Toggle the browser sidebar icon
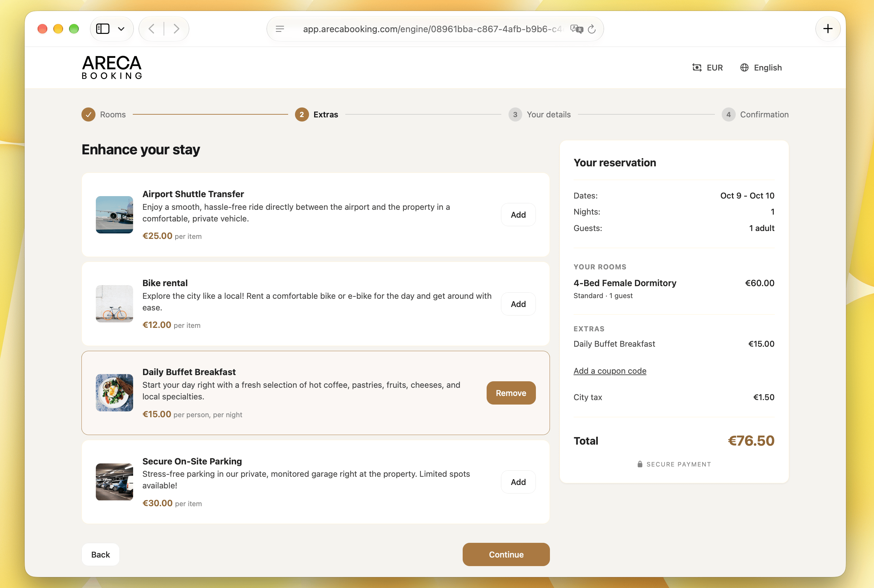Viewport: 874px width, 588px height. (103, 29)
